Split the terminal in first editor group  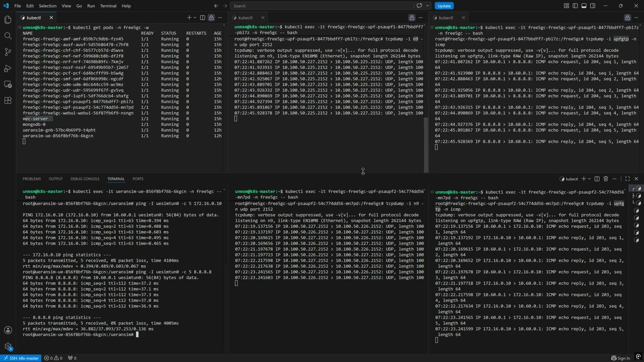(x=203, y=18)
